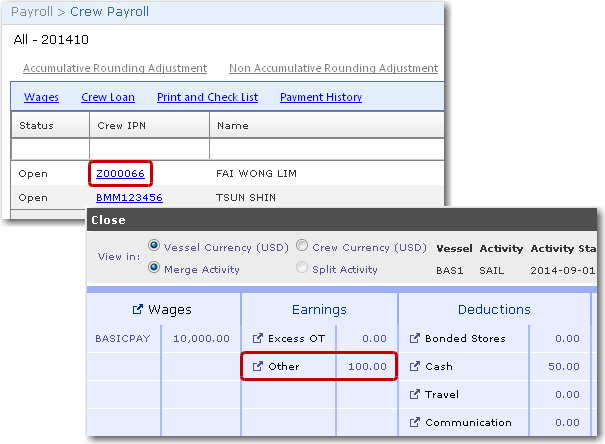
Task: Open crew record Z000066
Action: (120, 174)
